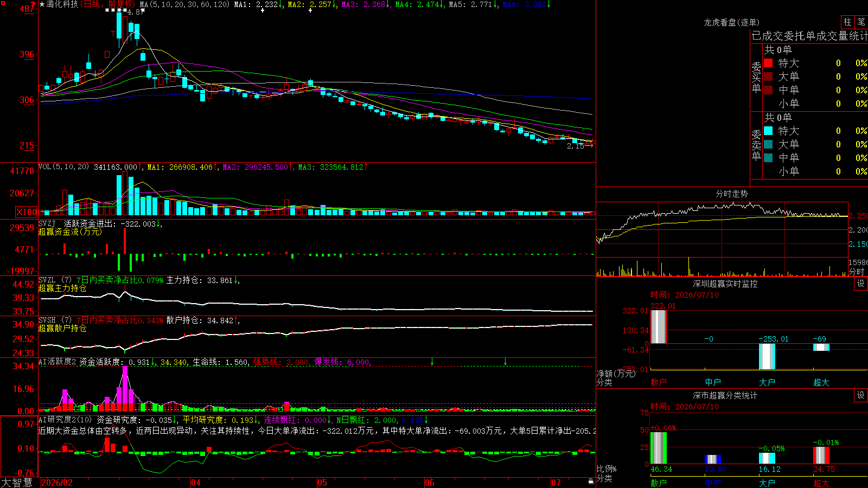Switch to 笔 tick display mode
The width and height of the screenshot is (868, 488).
click(x=861, y=22)
